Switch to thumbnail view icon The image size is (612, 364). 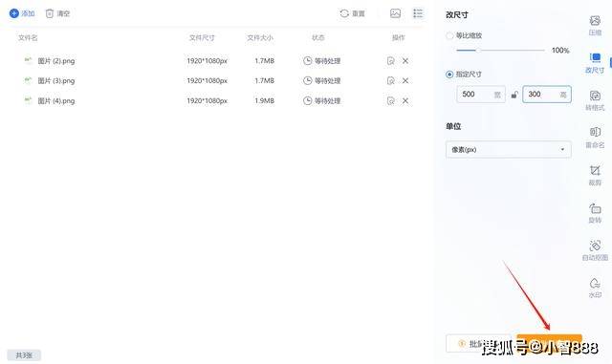(395, 13)
